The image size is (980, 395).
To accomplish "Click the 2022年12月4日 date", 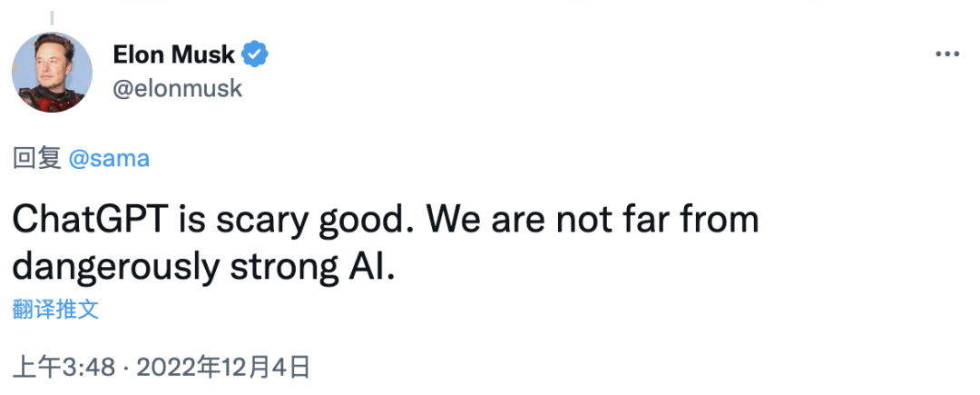I will coord(224,367).
